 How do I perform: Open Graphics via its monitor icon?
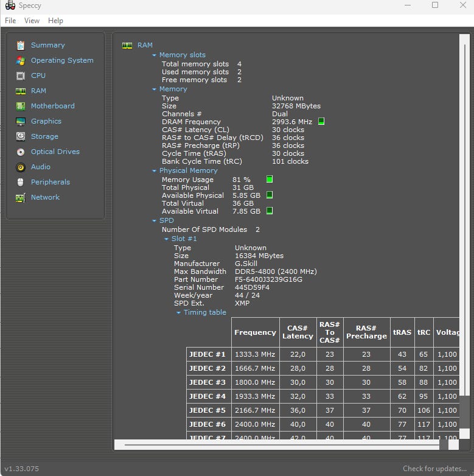point(21,121)
